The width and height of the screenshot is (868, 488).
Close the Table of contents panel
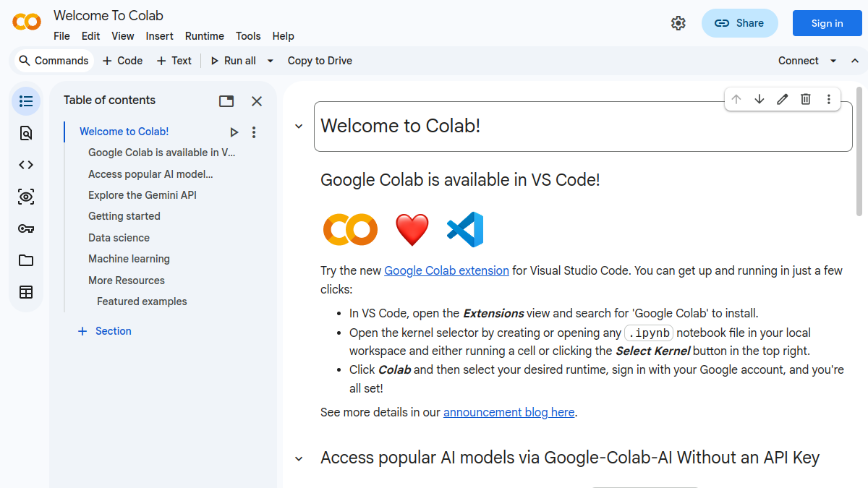(x=257, y=101)
